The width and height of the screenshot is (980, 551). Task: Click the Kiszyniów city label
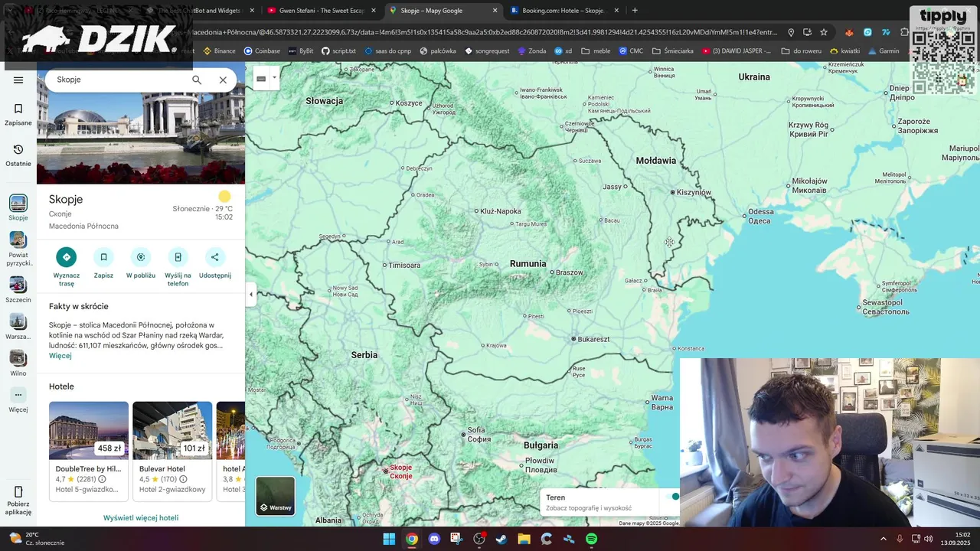pos(694,192)
